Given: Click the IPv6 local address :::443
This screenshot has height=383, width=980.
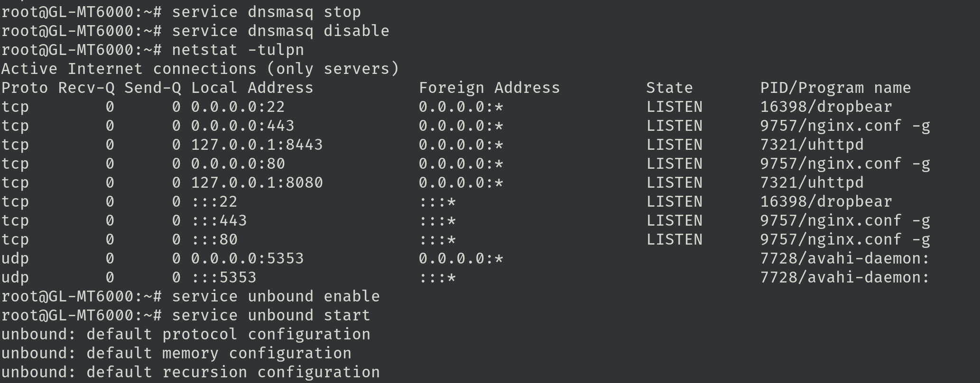Looking at the screenshot, I should 219,220.
